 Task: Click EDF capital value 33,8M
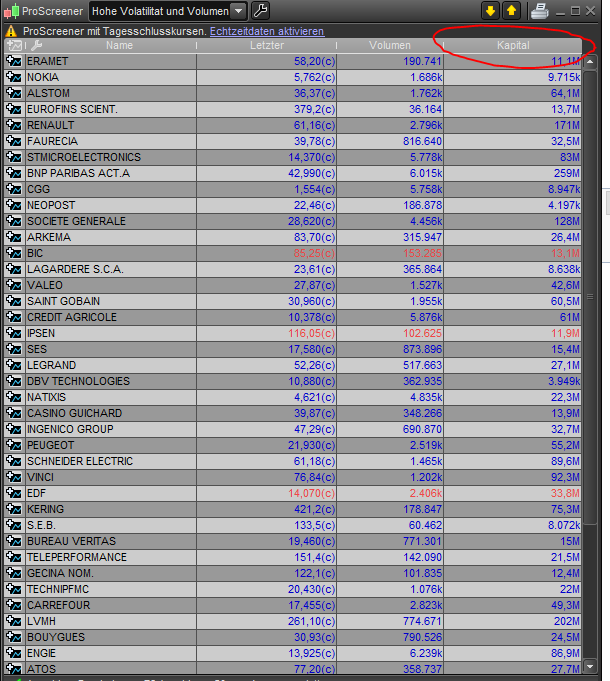tap(565, 493)
